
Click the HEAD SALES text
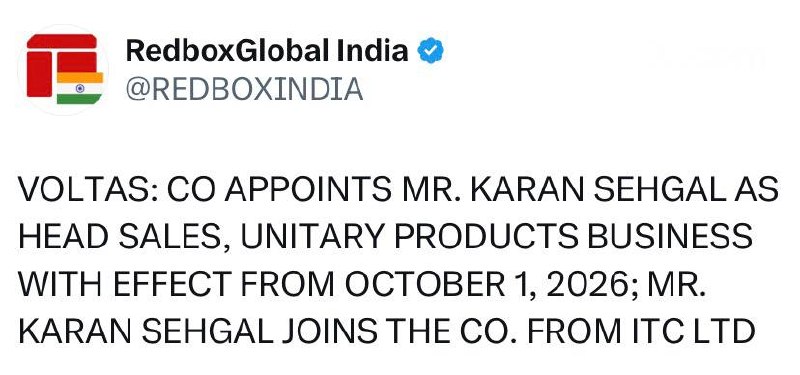[x=119, y=237]
